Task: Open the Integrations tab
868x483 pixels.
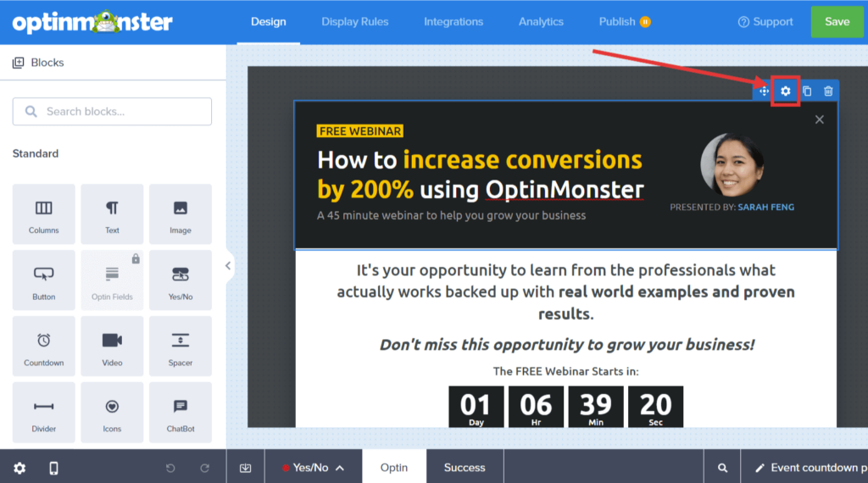Action: 453,21
